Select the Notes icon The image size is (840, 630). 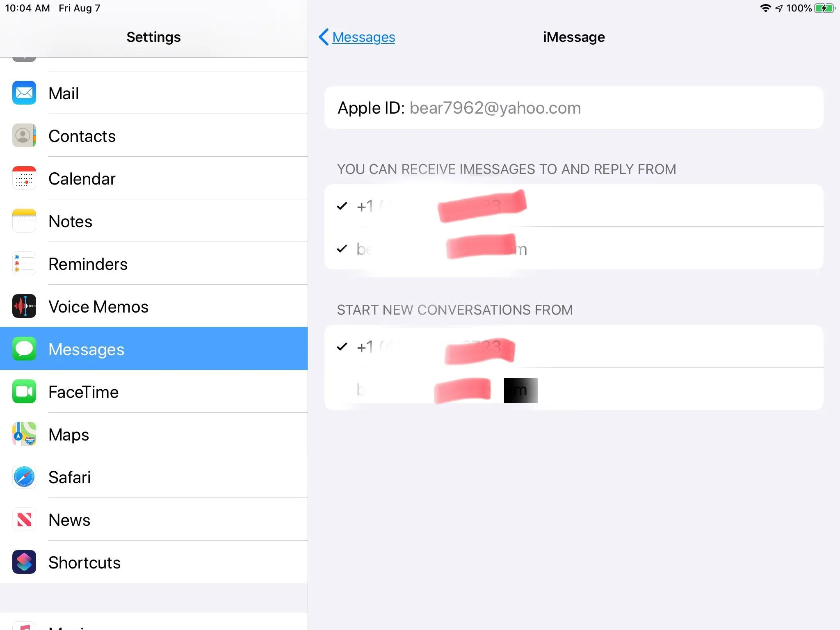(x=24, y=221)
